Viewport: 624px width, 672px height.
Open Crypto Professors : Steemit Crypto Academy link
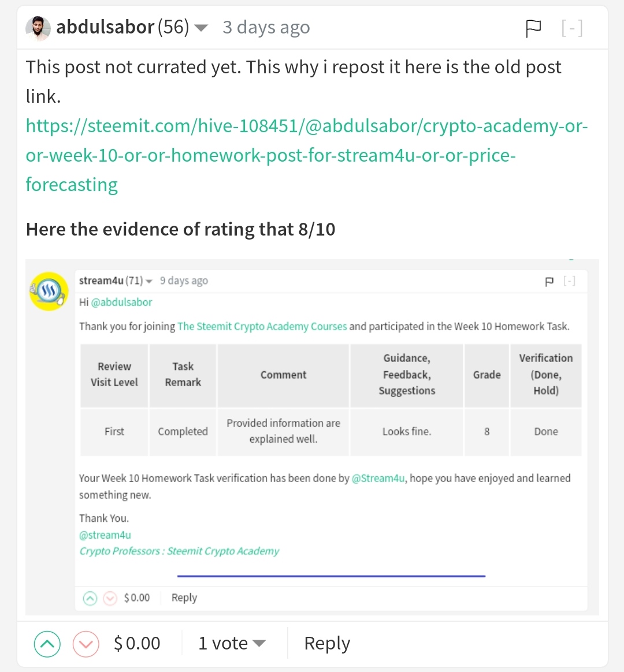click(179, 551)
